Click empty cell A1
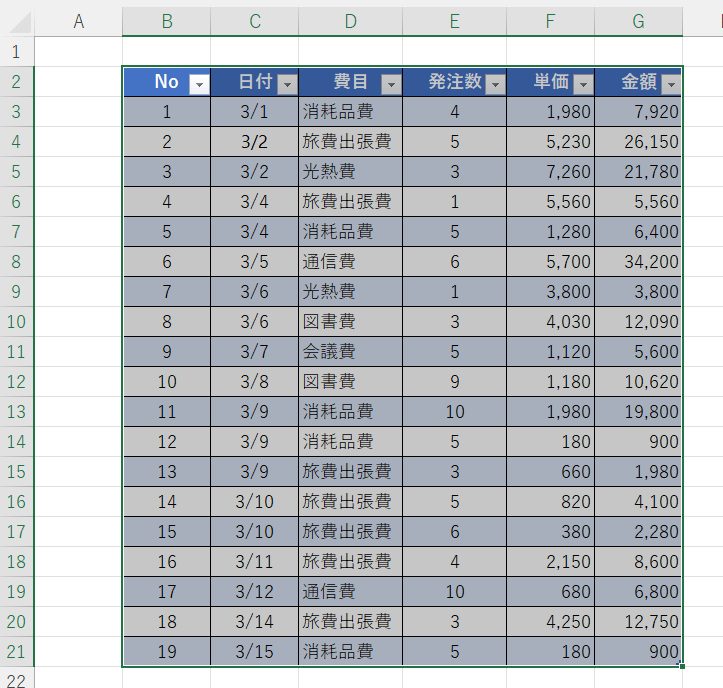 [x=78, y=52]
